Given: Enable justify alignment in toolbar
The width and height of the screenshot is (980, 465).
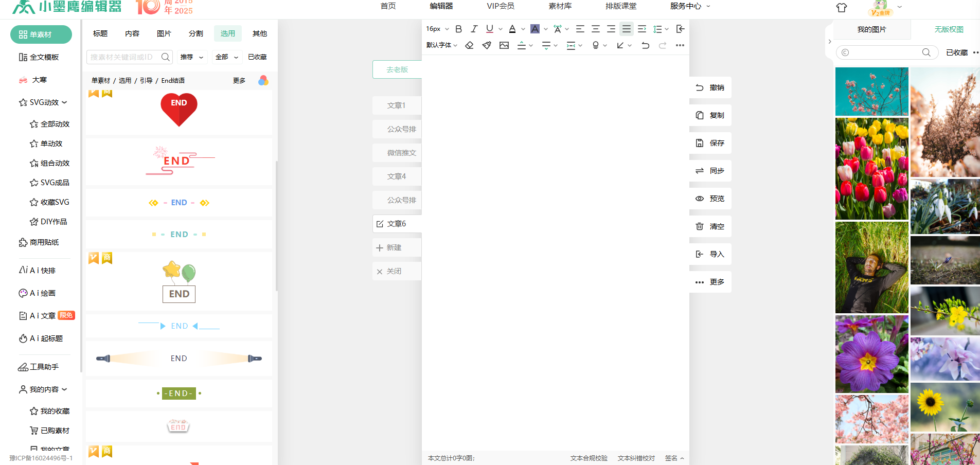Looking at the screenshot, I should [626, 29].
